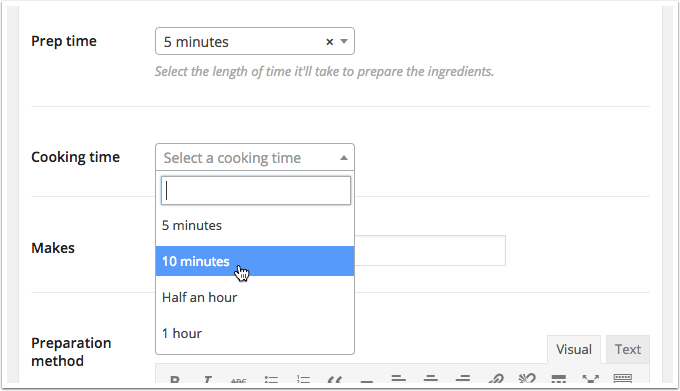Choose 1 hour option
This screenshot has height=391, width=680.
[255, 333]
